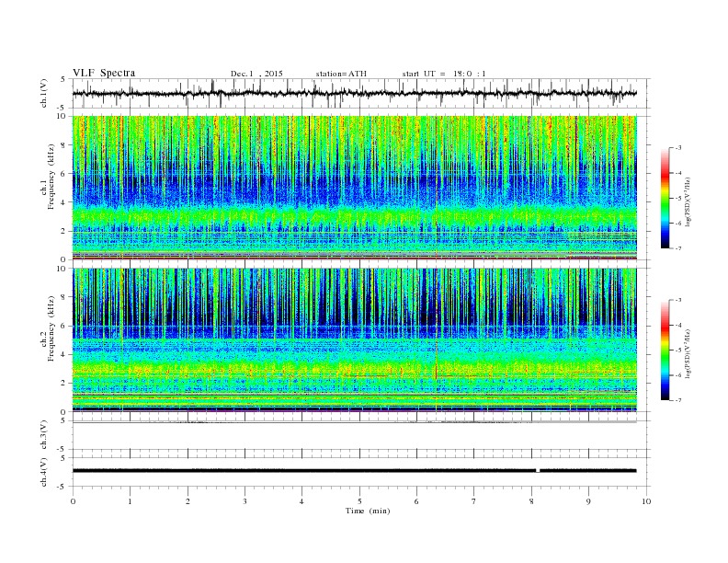Click the "ch.3(V)" axis label

click(x=44, y=435)
